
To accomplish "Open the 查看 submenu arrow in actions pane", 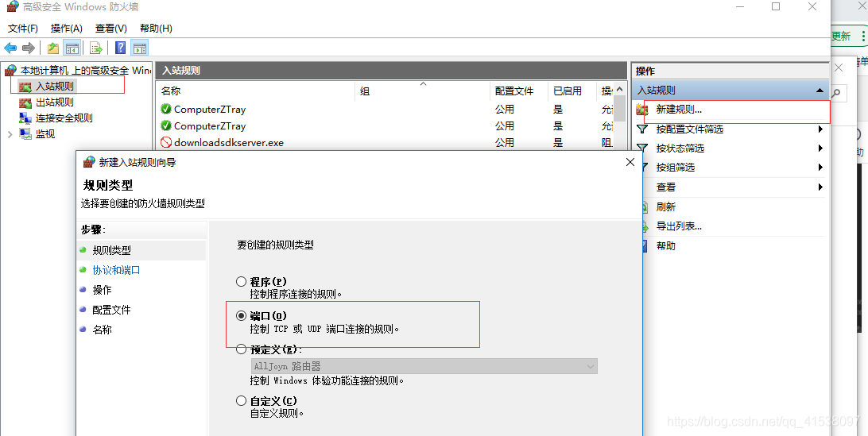I will 820,187.
